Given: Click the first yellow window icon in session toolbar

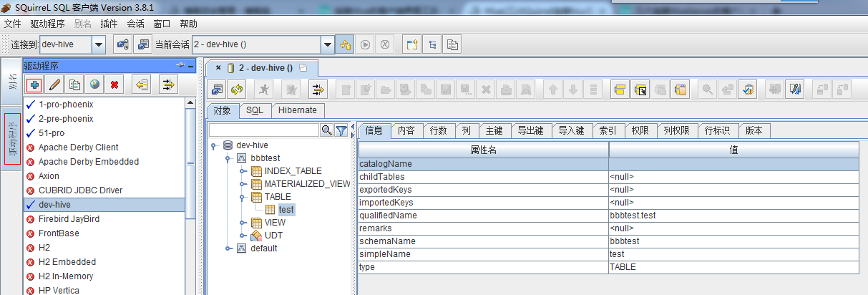Looking at the screenshot, I should click(x=620, y=90).
